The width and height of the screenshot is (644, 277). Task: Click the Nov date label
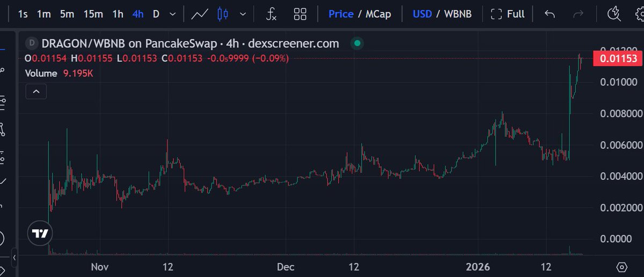pyautogui.click(x=100, y=266)
